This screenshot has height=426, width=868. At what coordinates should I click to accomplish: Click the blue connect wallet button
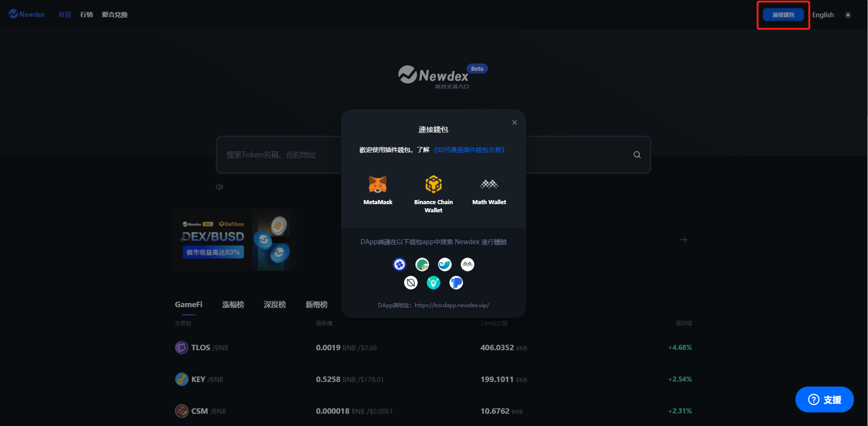pos(783,15)
